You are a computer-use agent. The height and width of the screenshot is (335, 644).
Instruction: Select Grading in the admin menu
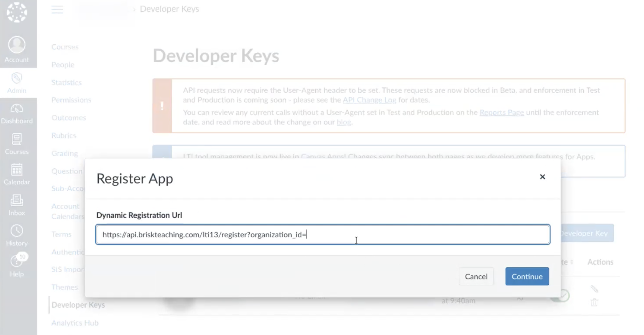[65, 153]
